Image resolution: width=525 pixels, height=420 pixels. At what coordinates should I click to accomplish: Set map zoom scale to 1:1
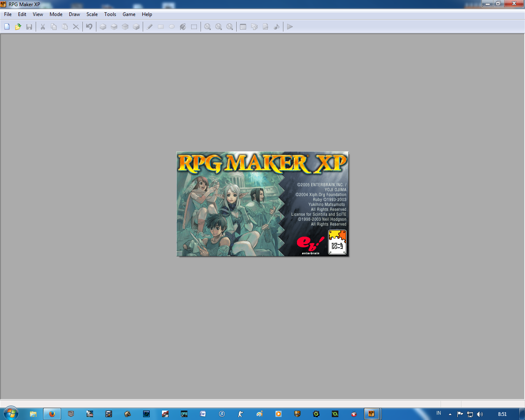tap(208, 27)
